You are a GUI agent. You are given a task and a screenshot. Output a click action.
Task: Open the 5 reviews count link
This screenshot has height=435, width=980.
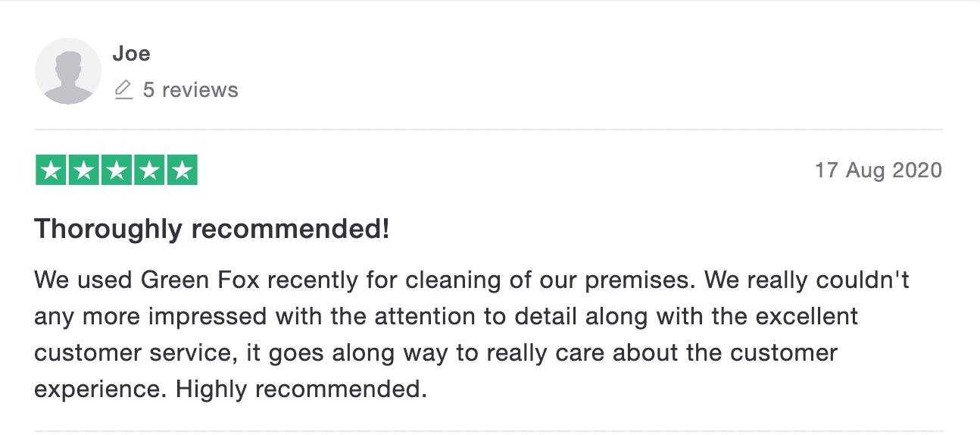pos(191,90)
